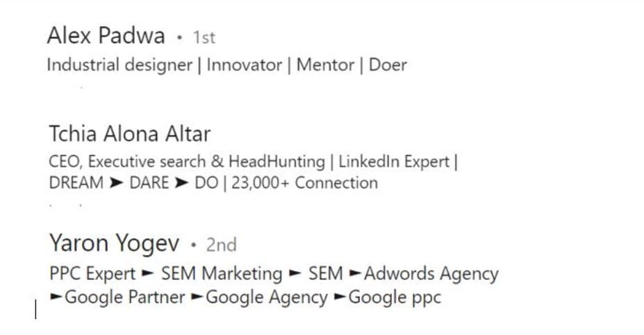Click '23,000+ Connection' text
644x335 pixels.
click(304, 183)
